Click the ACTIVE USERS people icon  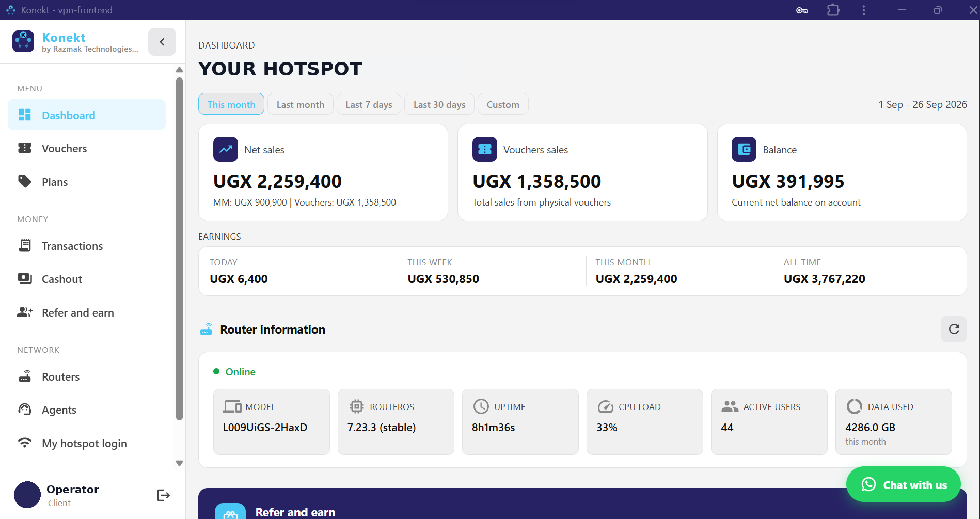[x=730, y=406]
